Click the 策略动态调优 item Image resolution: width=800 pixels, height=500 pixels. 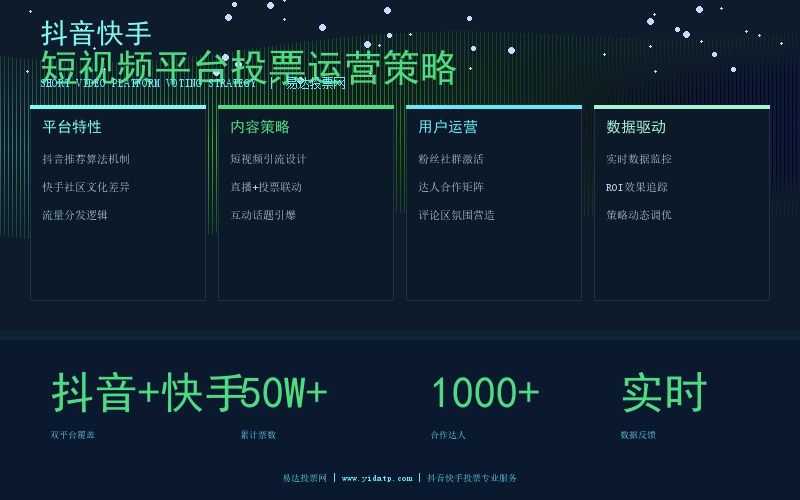click(639, 215)
